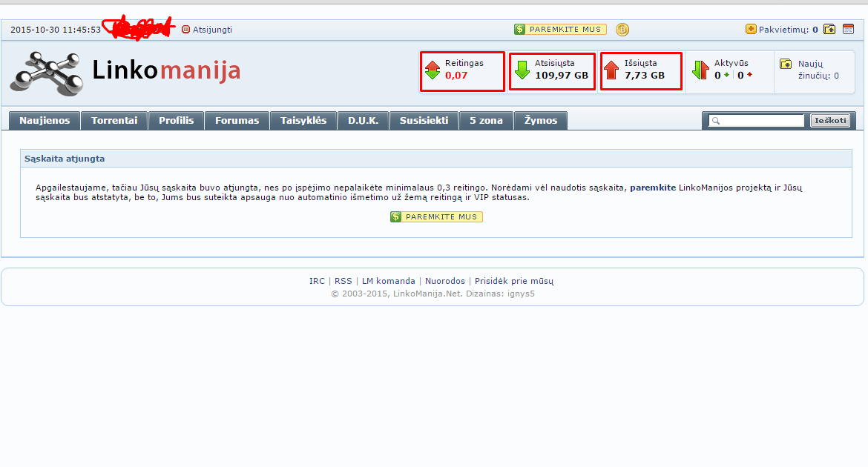Open the upload folder icon in top bar
Viewport: 868px width, 467px height.
click(829, 29)
